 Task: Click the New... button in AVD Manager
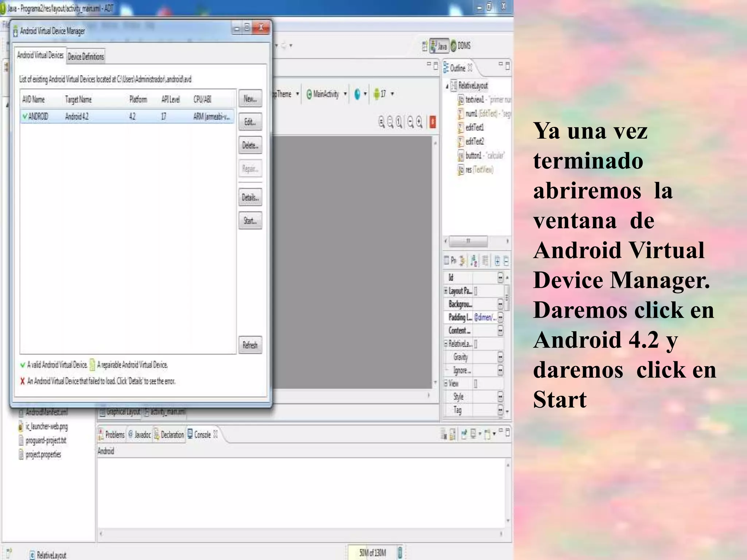pos(250,98)
